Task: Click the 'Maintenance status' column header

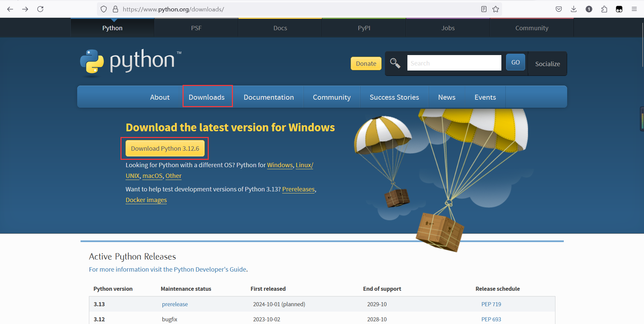Action: click(186, 289)
